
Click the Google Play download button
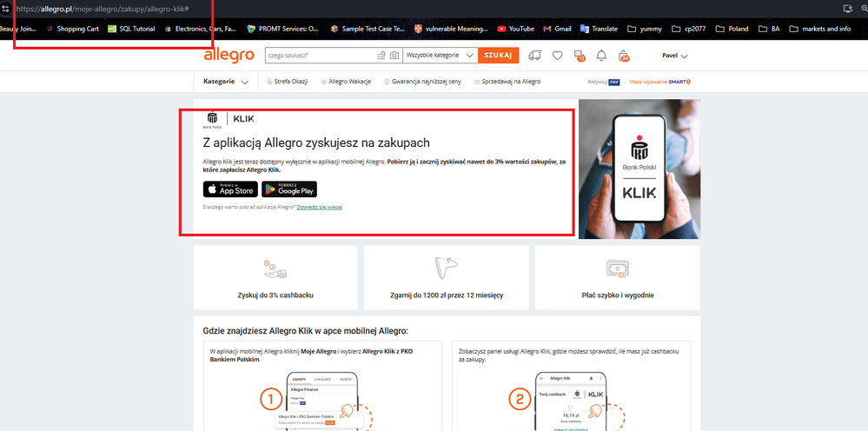(x=289, y=189)
